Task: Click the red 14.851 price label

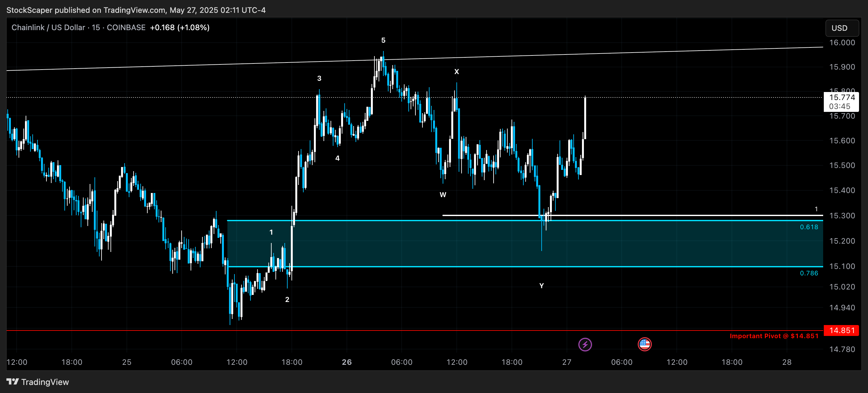Action: [x=841, y=330]
